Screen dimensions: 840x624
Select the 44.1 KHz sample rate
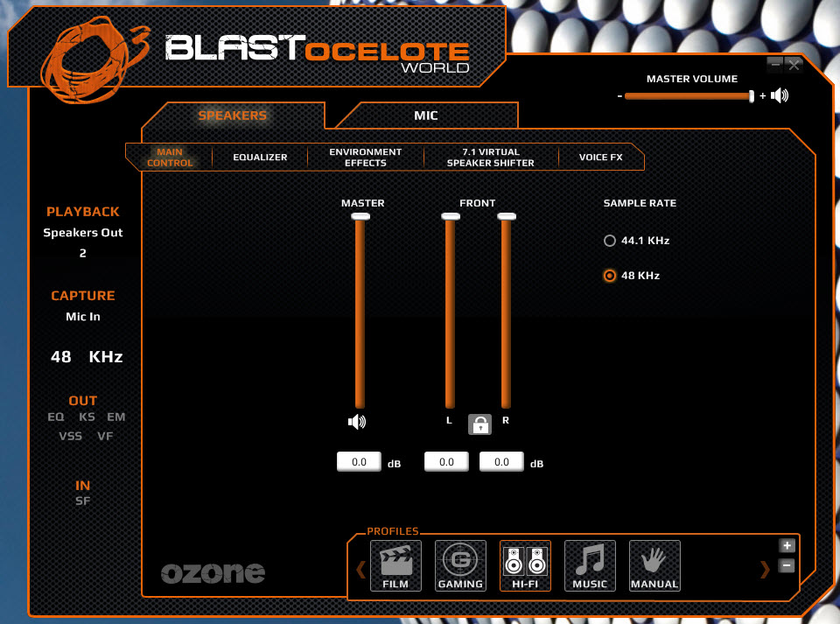pyautogui.click(x=636, y=241)
